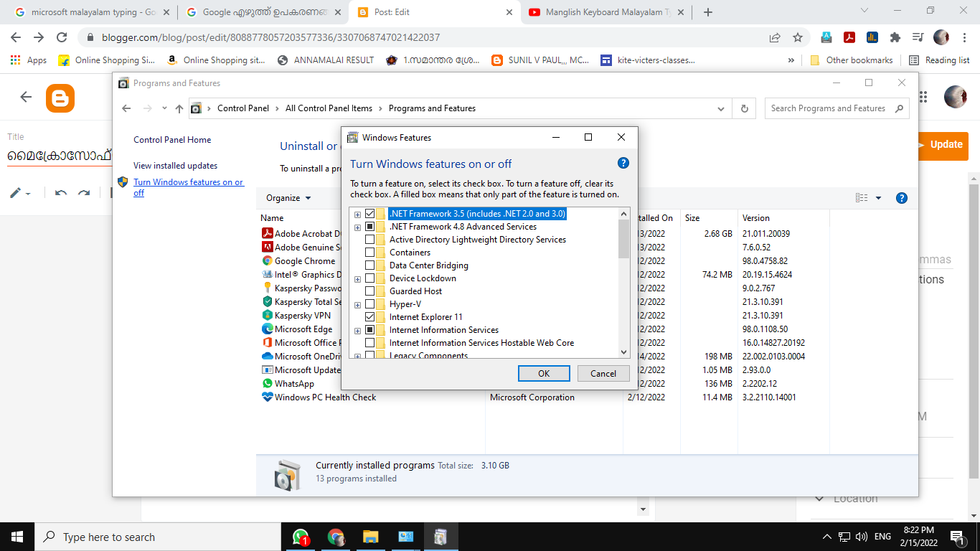Image resolution: width=980 pixels, height=551 pixels.
Task: Open Other bookmarks folder
Action: click(852, 60)
